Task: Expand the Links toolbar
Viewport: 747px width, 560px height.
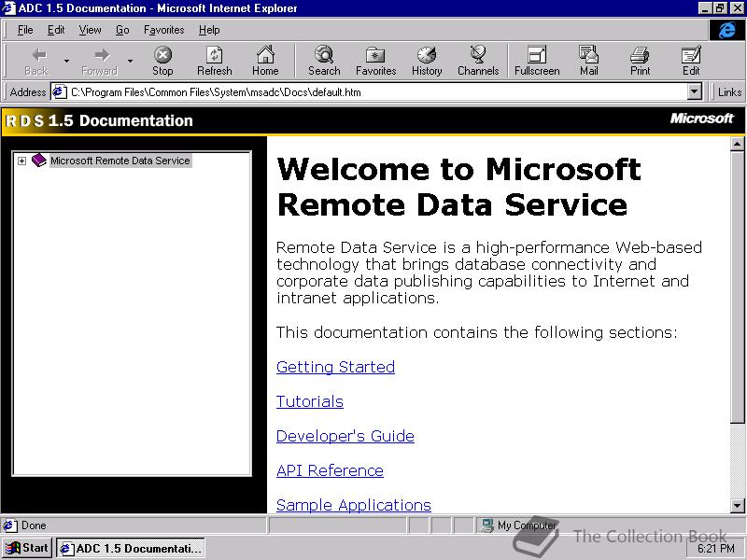Action: tap(729, 91)
